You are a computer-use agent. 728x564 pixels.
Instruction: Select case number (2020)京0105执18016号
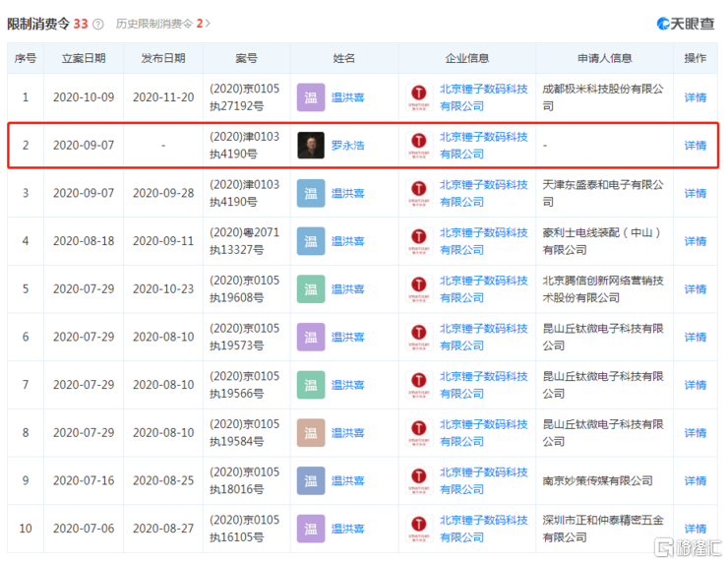245,480
